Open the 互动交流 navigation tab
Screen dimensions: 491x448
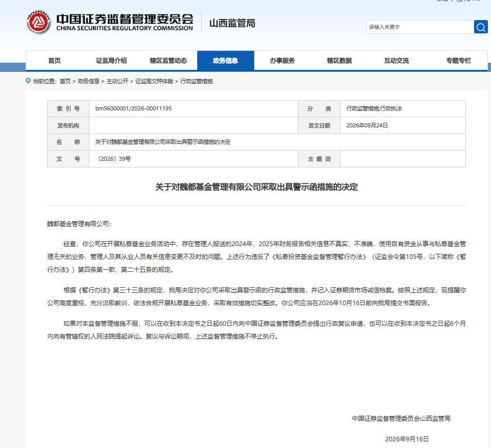click(396, 61)
